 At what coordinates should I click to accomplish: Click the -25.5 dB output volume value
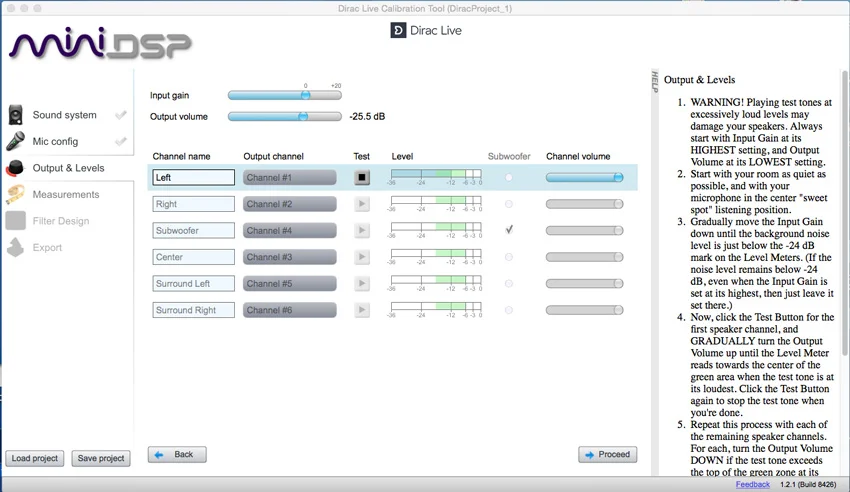367,116
